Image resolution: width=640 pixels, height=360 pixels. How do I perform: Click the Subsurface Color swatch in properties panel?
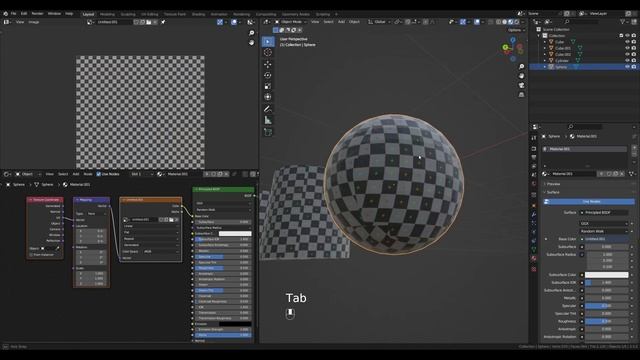(x=606, y=275)
